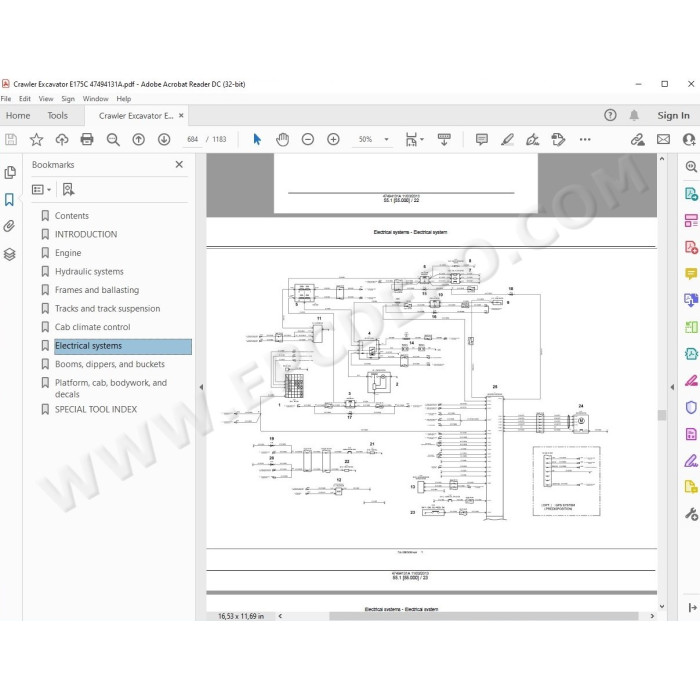The image size is (700, 700).
Task: Activate the hand pan tool
Action: pos(282,140)
